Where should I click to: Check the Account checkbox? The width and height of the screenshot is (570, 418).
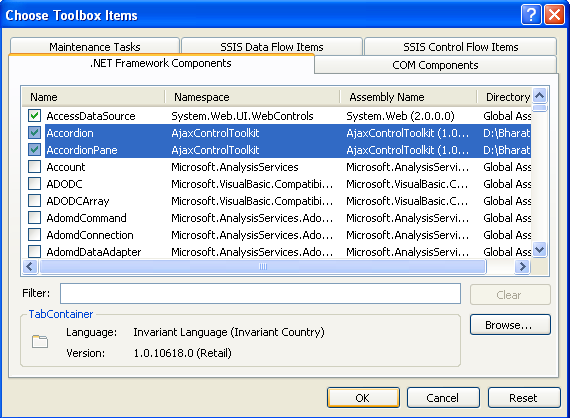35,166
